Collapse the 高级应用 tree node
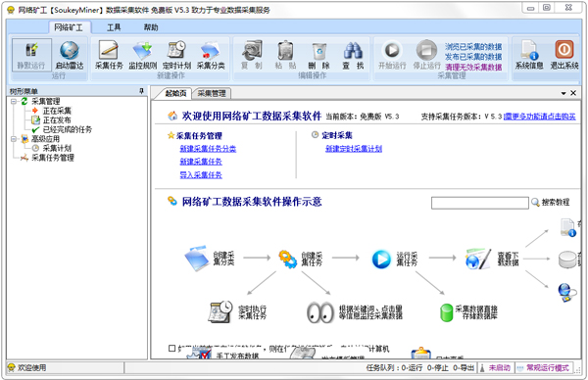Image resolution: width=588 pixels, height=380 pixels. coord(14,139)
